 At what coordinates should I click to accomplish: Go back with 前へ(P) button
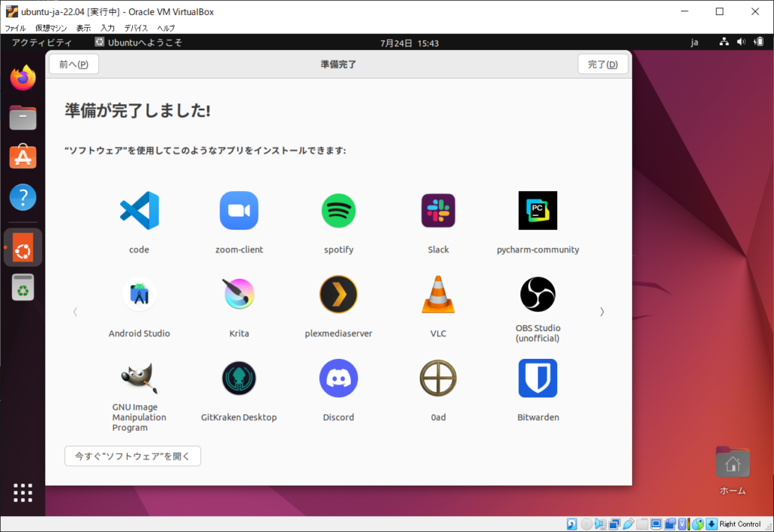[x=73, y=64]
